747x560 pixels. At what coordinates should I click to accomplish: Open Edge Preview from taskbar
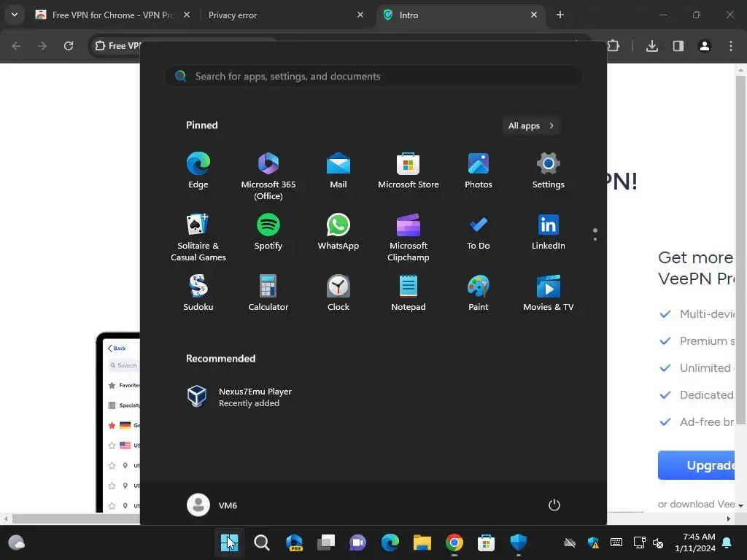click(x=294, y=542)
